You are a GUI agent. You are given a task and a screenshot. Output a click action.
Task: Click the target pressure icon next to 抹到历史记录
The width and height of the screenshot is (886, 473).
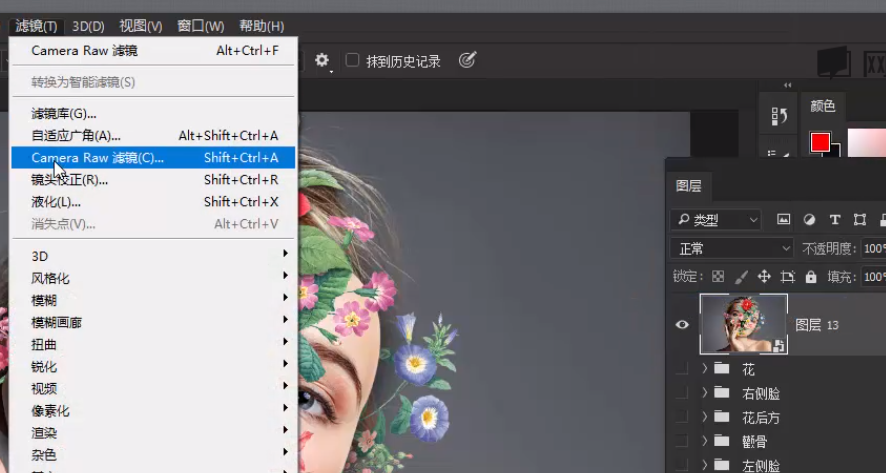tap(467, 60)
